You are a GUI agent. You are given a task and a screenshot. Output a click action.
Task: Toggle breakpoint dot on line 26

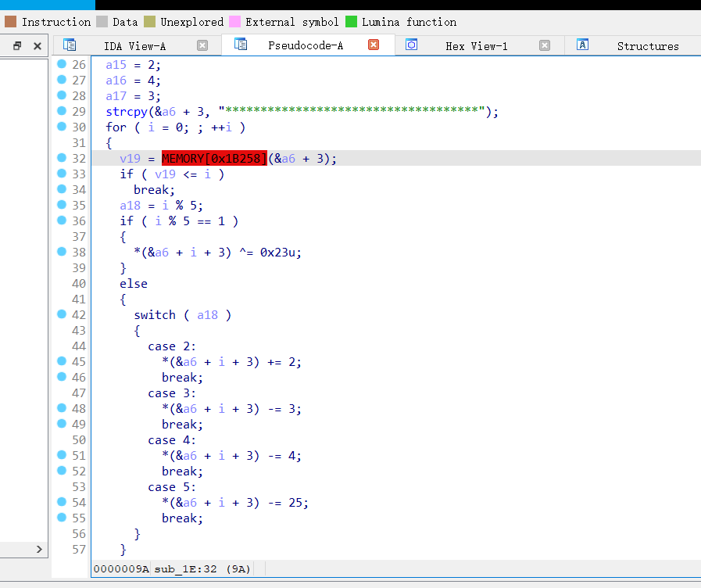click(62, 64)
